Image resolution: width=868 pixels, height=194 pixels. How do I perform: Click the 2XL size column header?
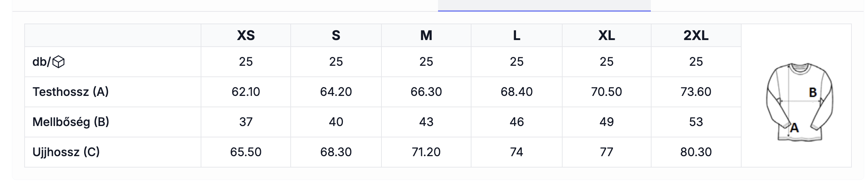pyautogui.click(x=696, y=35)
